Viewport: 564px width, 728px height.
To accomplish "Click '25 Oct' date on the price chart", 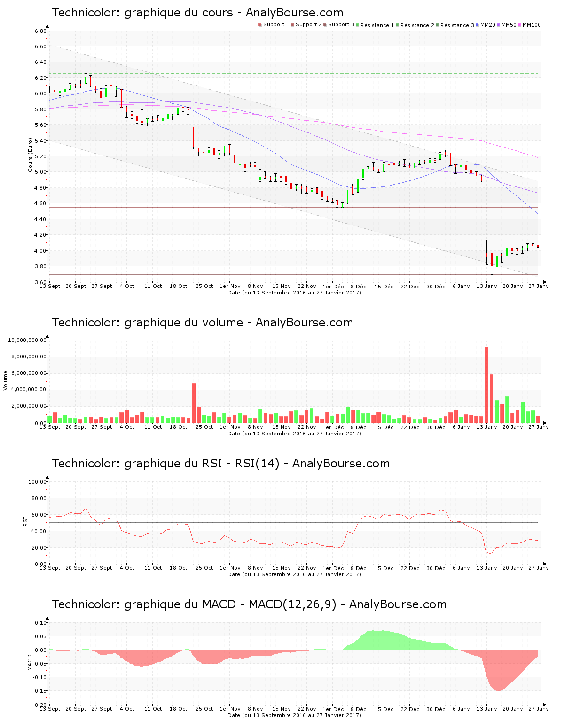I will click(204, 286).
